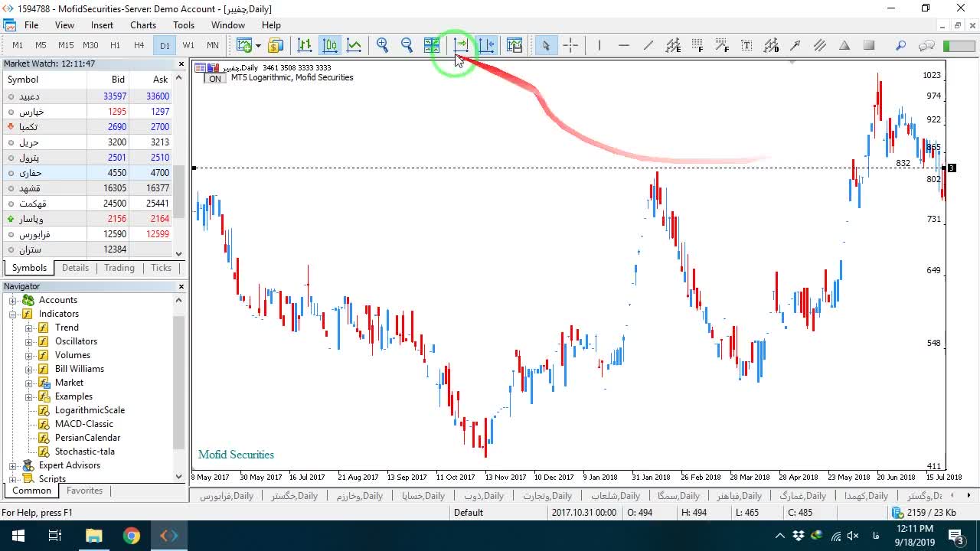Select the horizontal line drawing tool
The width and height of the screenshot is (980, 551).
[623, 45]
